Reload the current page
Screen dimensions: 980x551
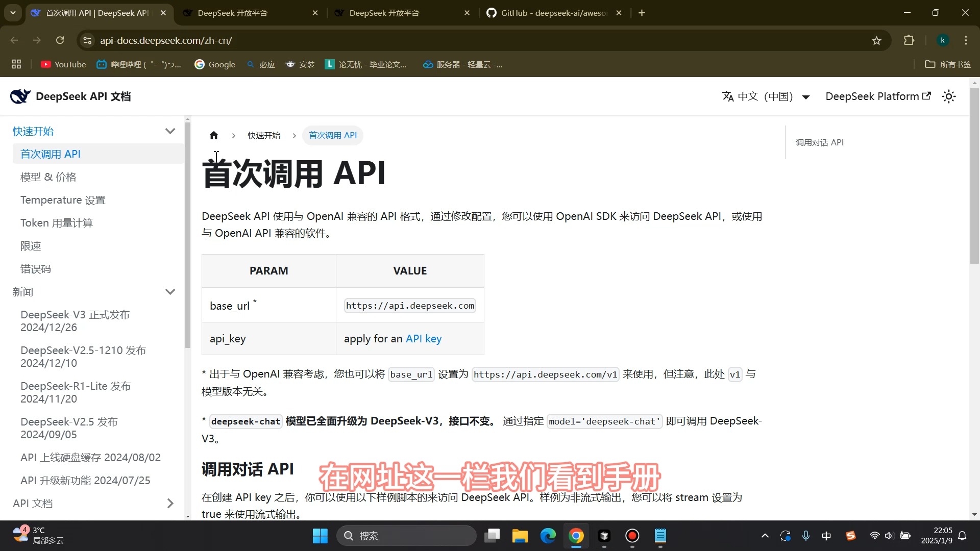(x=60, y=40)
